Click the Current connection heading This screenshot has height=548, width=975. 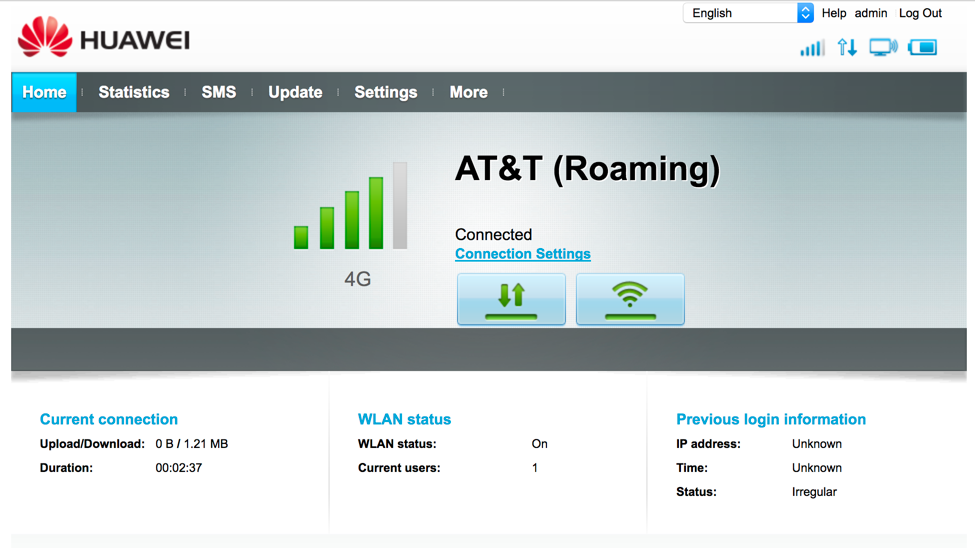tap(109, 419)
